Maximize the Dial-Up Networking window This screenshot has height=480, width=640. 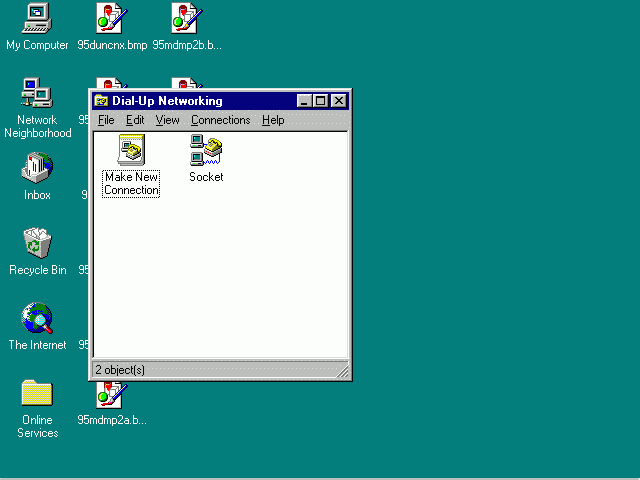click(x=320, y=101)
